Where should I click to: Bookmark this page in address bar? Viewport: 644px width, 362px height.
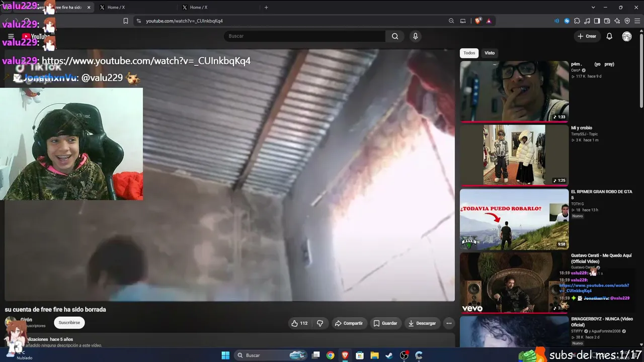[x=126, y=21]
